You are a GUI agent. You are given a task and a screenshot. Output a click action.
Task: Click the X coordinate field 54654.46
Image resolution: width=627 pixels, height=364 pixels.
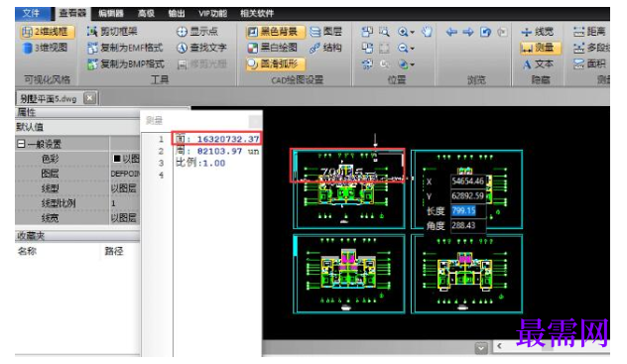pos(468,181)
